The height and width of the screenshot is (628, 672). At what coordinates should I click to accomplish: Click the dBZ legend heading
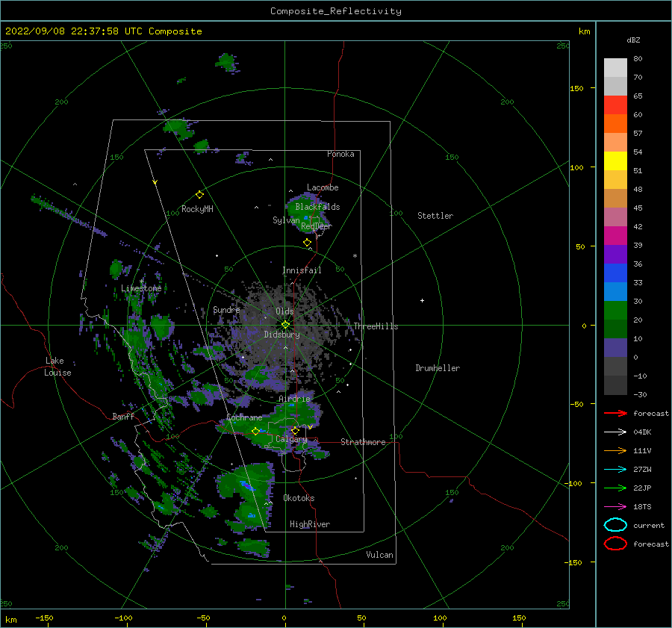coord(633,40)
